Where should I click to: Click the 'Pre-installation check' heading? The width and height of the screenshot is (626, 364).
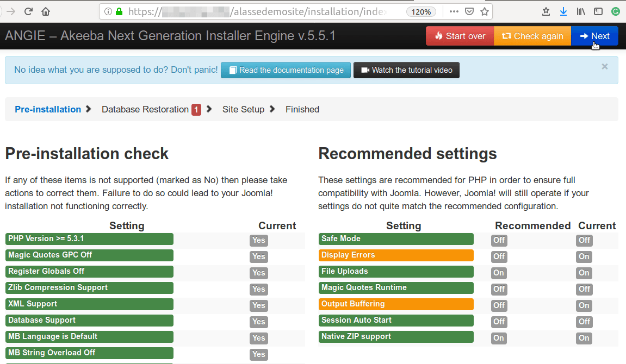point(87,154)
